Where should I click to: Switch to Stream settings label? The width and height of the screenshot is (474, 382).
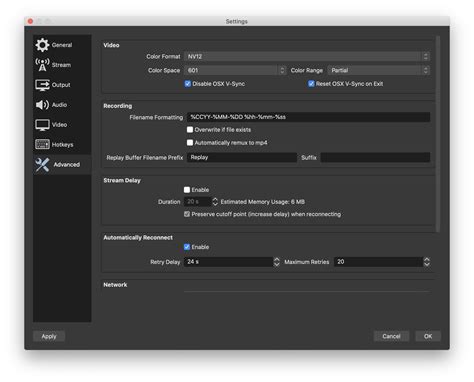pos(61,65)
